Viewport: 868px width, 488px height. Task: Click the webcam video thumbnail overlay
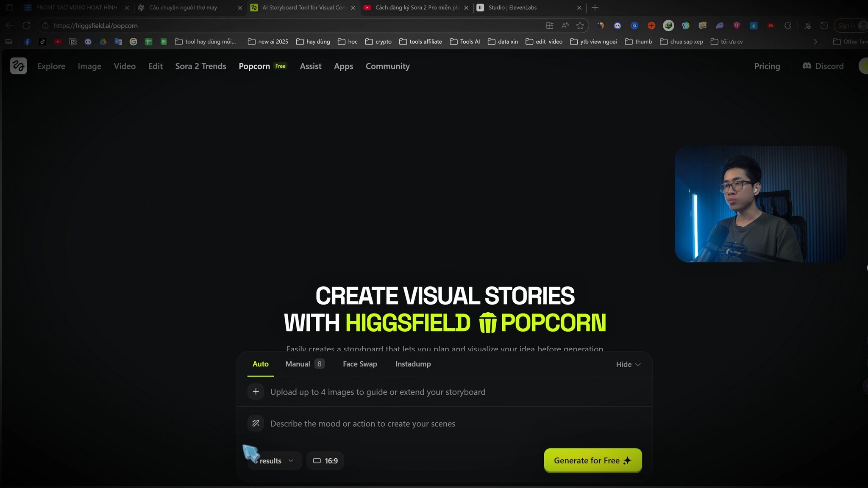click(x=761, y=204)
